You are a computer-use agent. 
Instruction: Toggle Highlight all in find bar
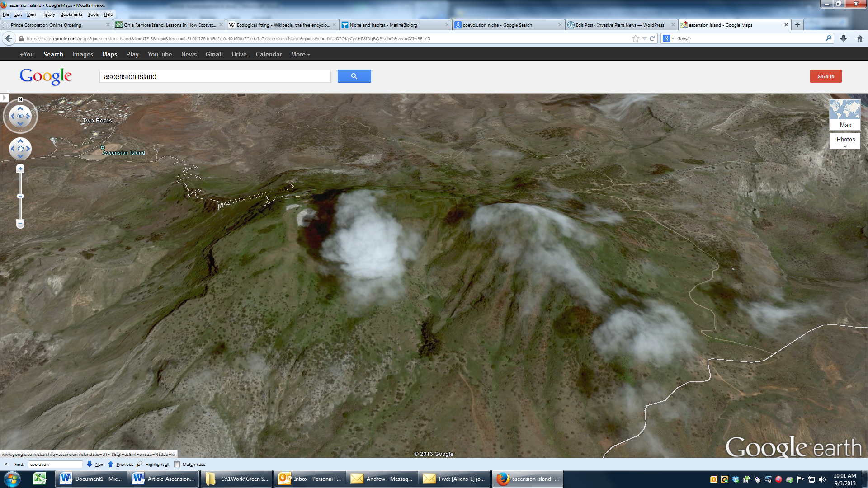coord(153,464)
